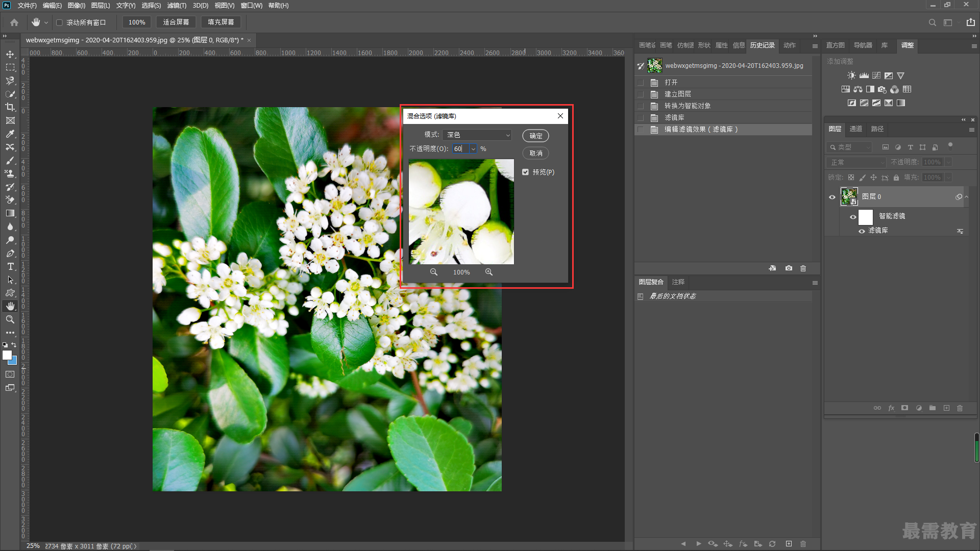
Task: Zoom out the blending dialog preview
Action: point(433,272)
